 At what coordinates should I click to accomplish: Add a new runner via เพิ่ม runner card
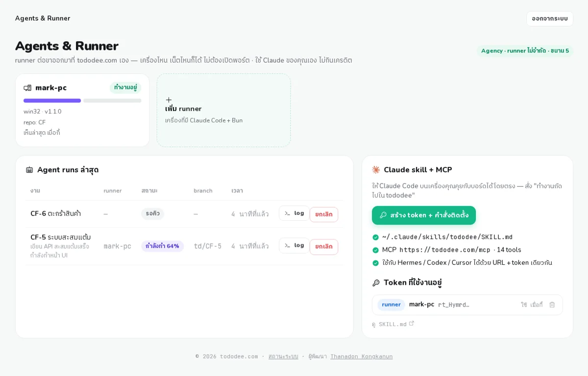click(x=223, y=110)
